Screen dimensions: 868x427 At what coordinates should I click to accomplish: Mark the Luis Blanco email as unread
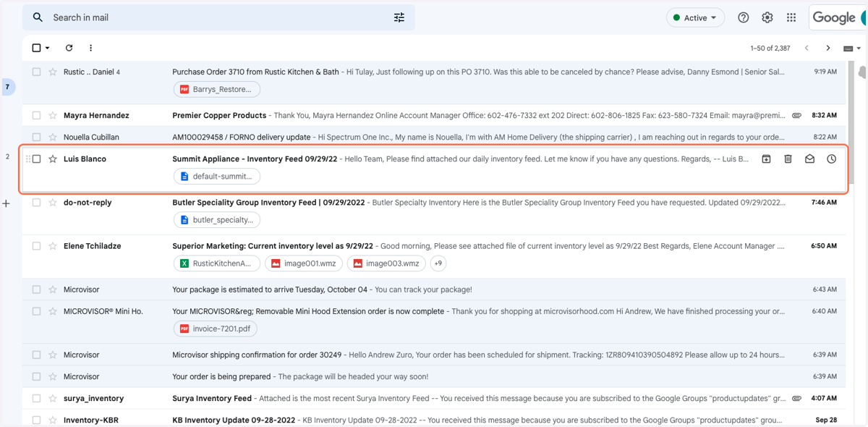click(x=810, y=159)
